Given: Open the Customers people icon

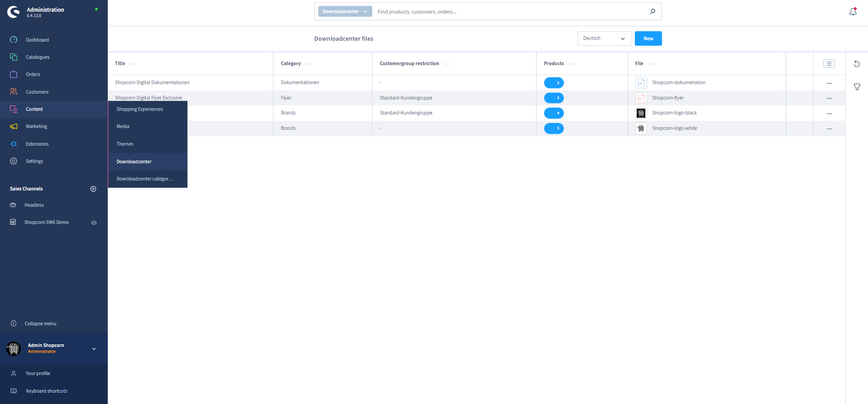Looking at the screenshot, I should (14, 92).
